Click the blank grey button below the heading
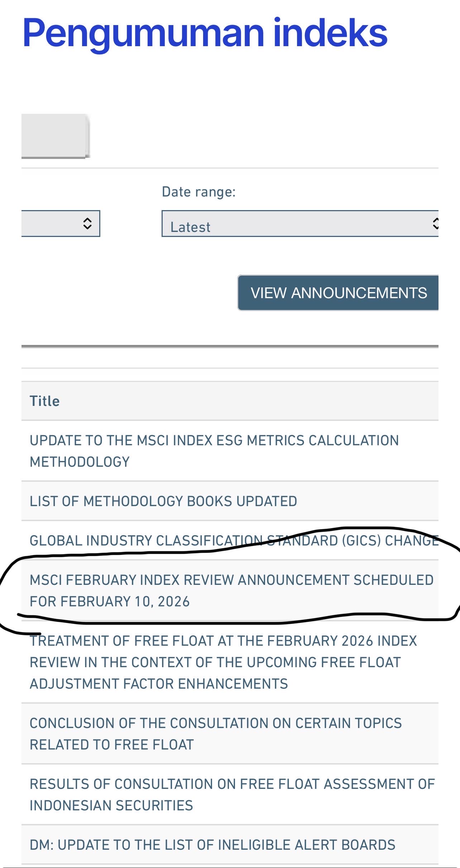Image resolution: width=460 pixels, height=868 pixels. point(55,135)
